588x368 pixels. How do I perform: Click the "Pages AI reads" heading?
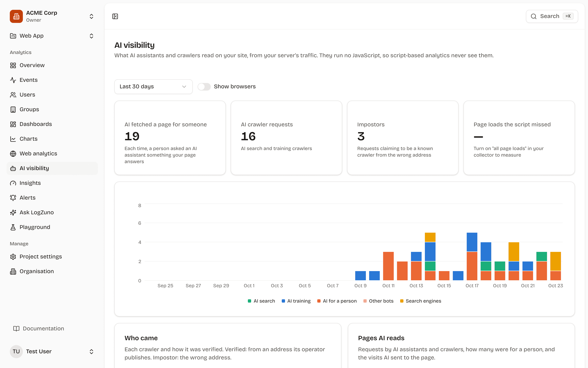(x=381, y=338)
